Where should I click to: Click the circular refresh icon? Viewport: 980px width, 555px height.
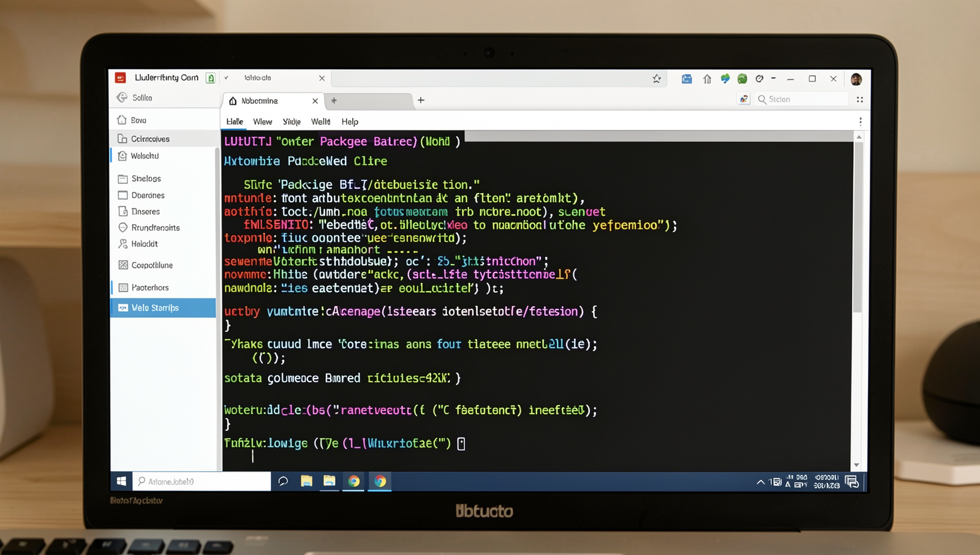759,78
